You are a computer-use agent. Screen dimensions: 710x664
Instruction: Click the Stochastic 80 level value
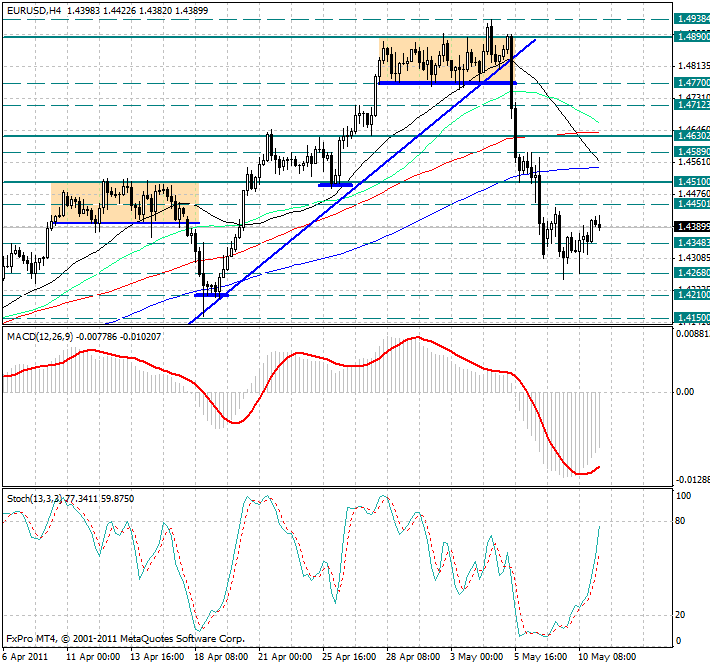pyautogui.click(x=680, y=521)
